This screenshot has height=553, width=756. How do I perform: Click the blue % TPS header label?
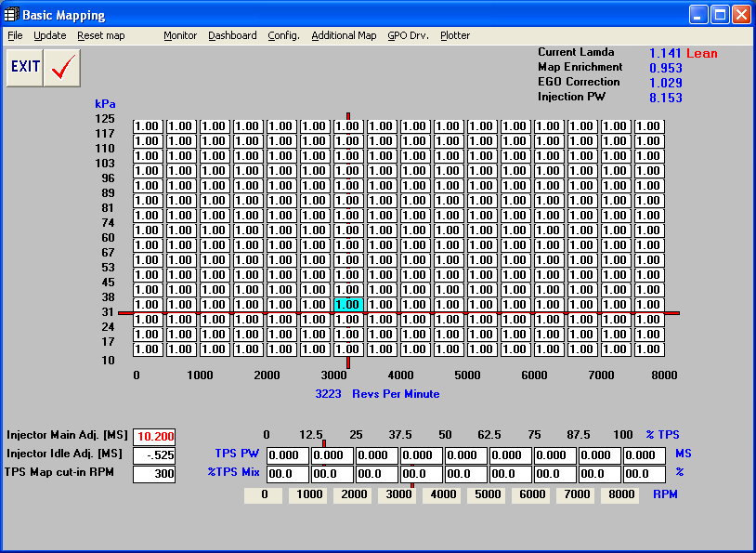click(662, 435)
